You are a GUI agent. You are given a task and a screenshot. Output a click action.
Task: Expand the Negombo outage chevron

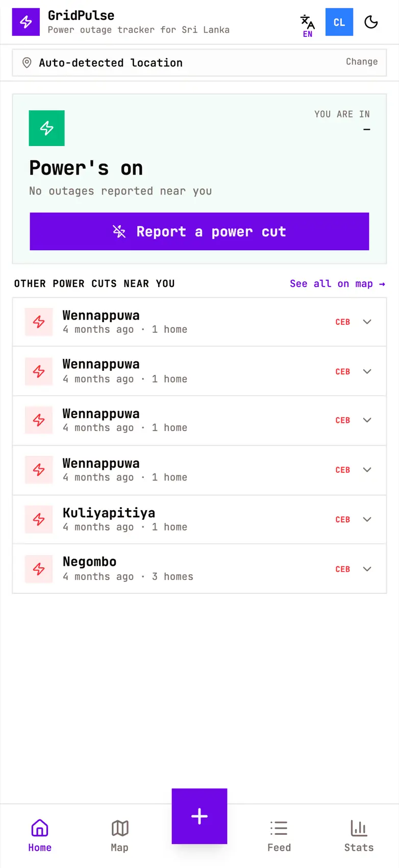click(x=367, y=569)
